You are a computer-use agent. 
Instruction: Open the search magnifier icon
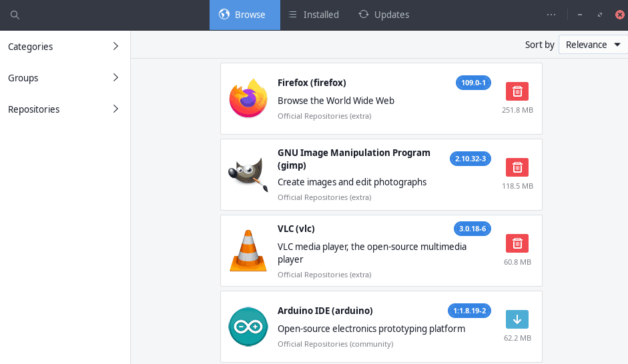click(15, 15)
